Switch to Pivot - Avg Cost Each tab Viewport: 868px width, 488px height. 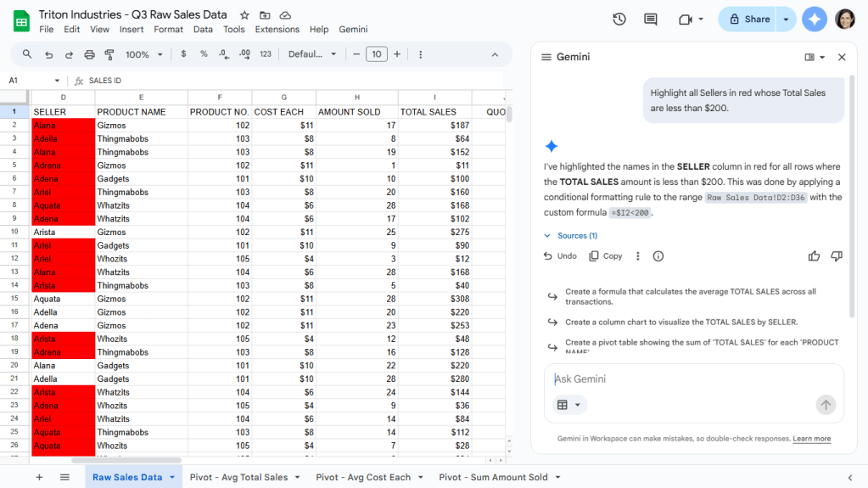[363, 478]
